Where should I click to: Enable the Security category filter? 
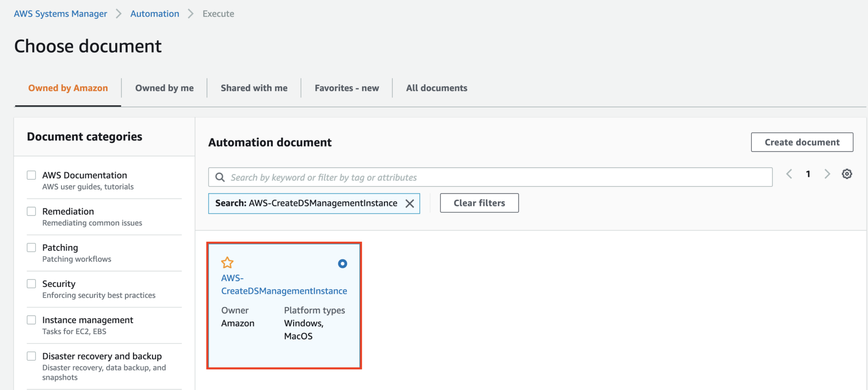coord(31,283)
